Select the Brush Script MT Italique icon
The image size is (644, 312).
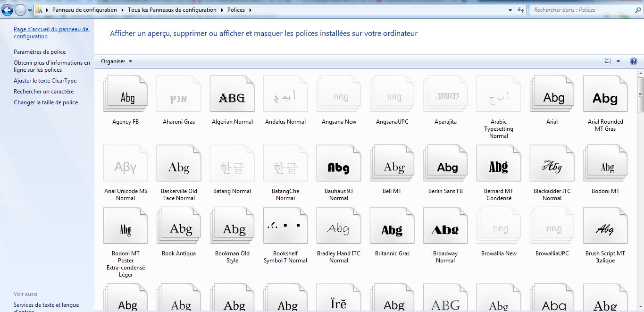pos(605,226)
